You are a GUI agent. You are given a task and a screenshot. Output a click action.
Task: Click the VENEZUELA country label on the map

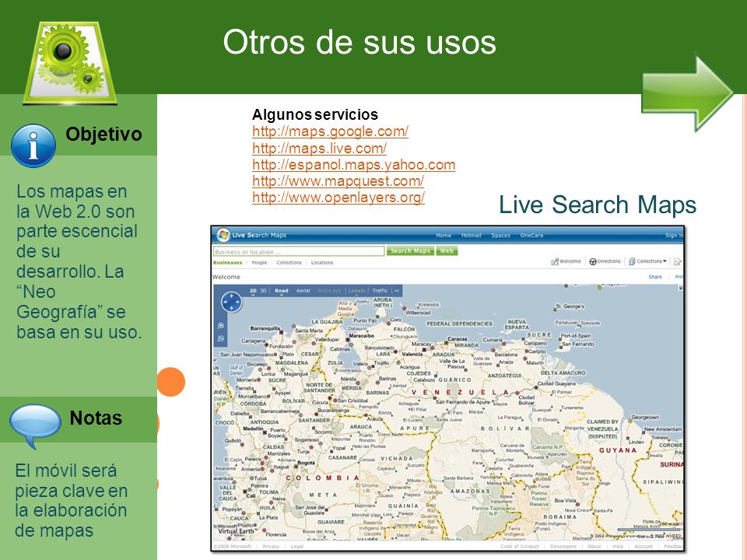pyautogui.click(x=461, y=392)
